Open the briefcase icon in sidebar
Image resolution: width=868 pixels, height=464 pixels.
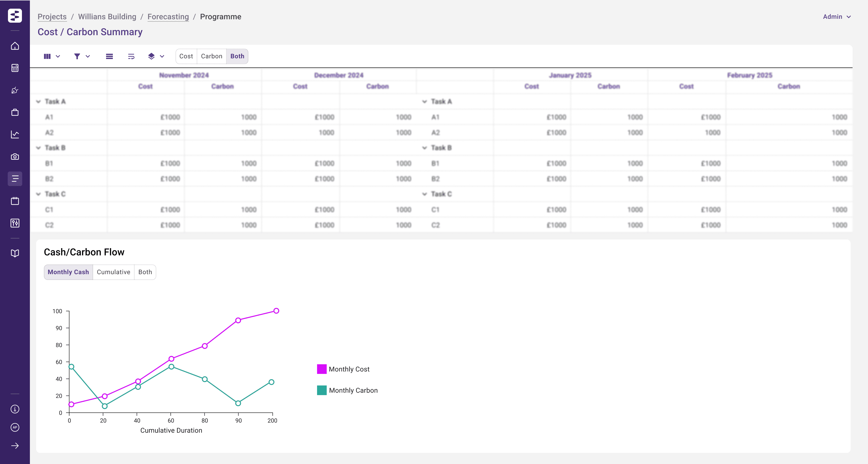pos(15,112)
